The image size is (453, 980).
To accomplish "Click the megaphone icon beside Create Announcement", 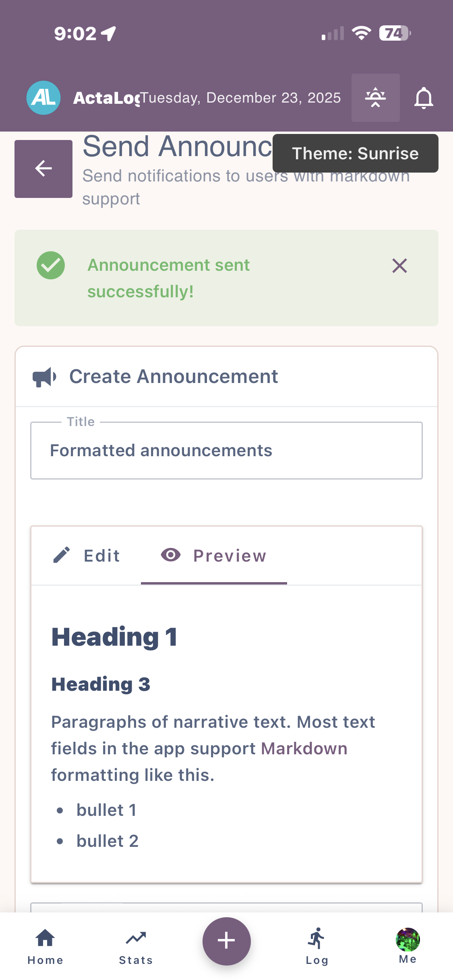I will coord(44,377).
